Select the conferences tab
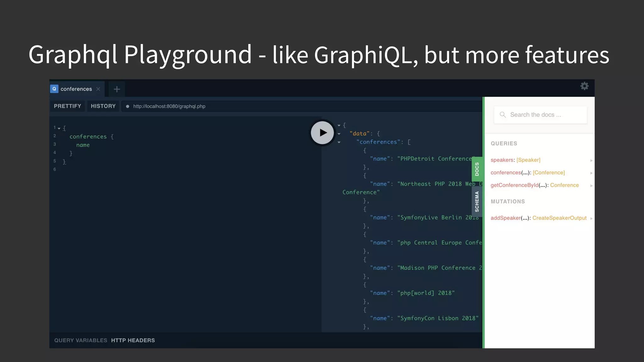The width and height of the screenshot is (644, 362). (76, 89)
